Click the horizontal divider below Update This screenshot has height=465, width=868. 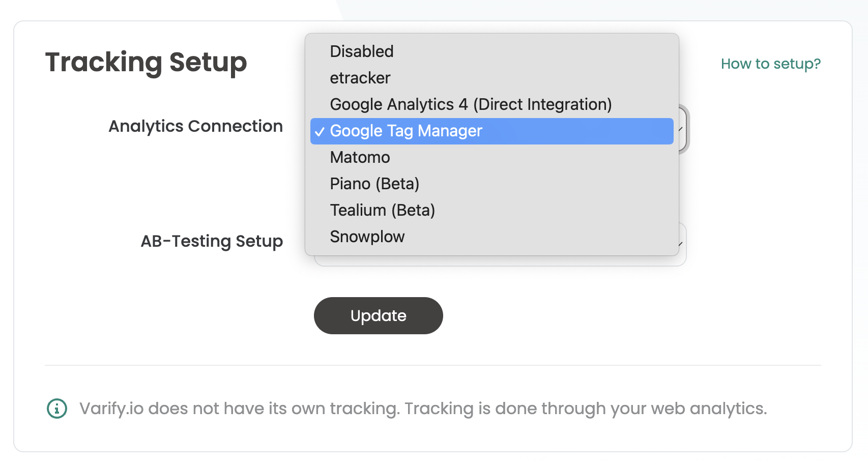pyautogui.click(x=433, y=365)
